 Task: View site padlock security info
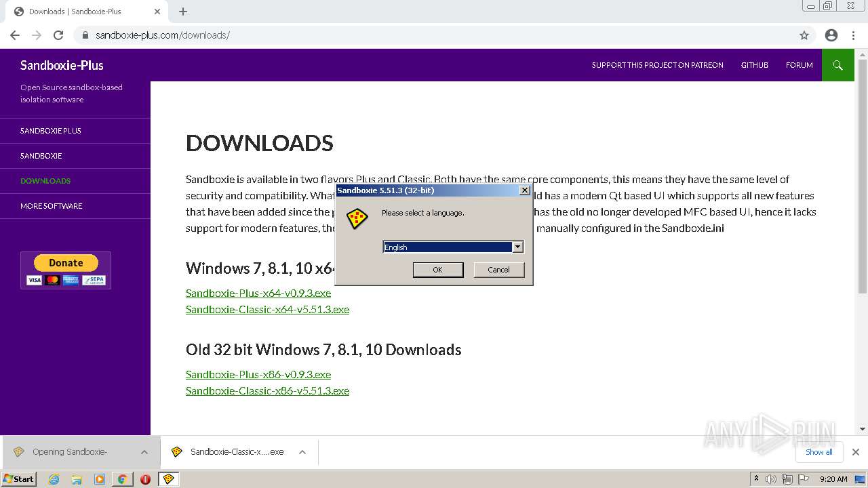pos(85,35)
